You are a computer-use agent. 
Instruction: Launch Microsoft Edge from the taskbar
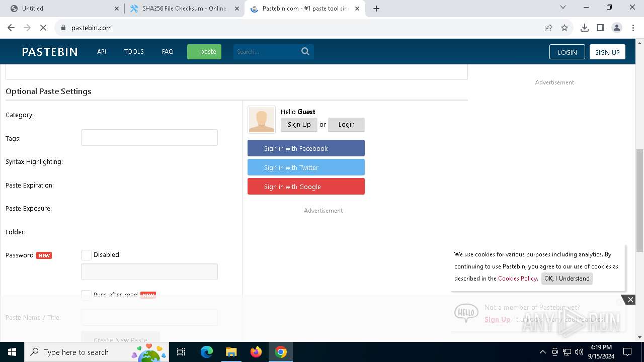(207, 352)
